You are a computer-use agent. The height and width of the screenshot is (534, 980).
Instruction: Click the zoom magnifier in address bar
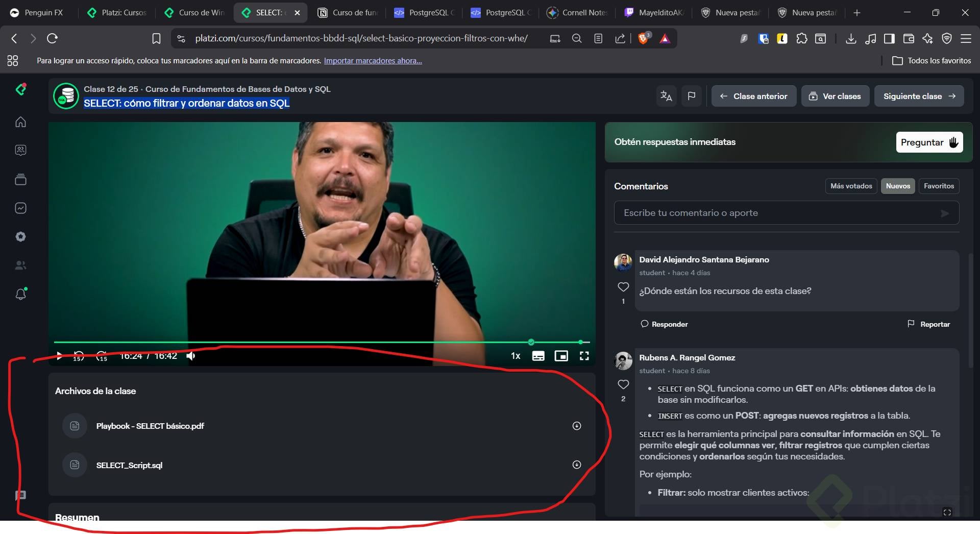point(577,38)
